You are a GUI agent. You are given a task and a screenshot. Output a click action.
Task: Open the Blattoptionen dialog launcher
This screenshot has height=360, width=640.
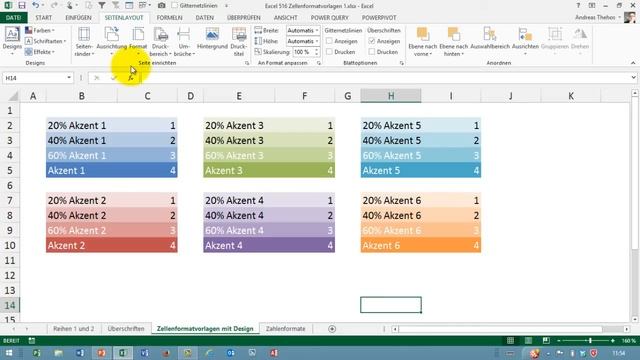pyautogui.click(x=402, y=63)
